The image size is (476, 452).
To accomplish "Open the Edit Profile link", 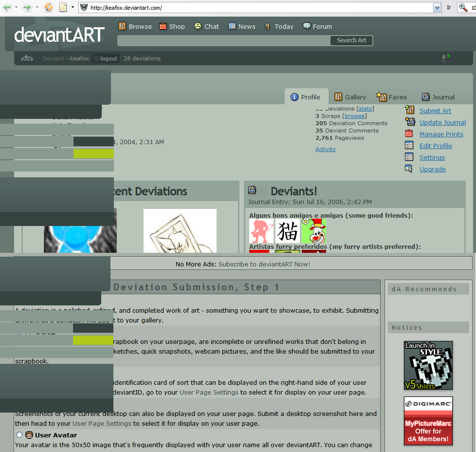I will click(436, 146).
